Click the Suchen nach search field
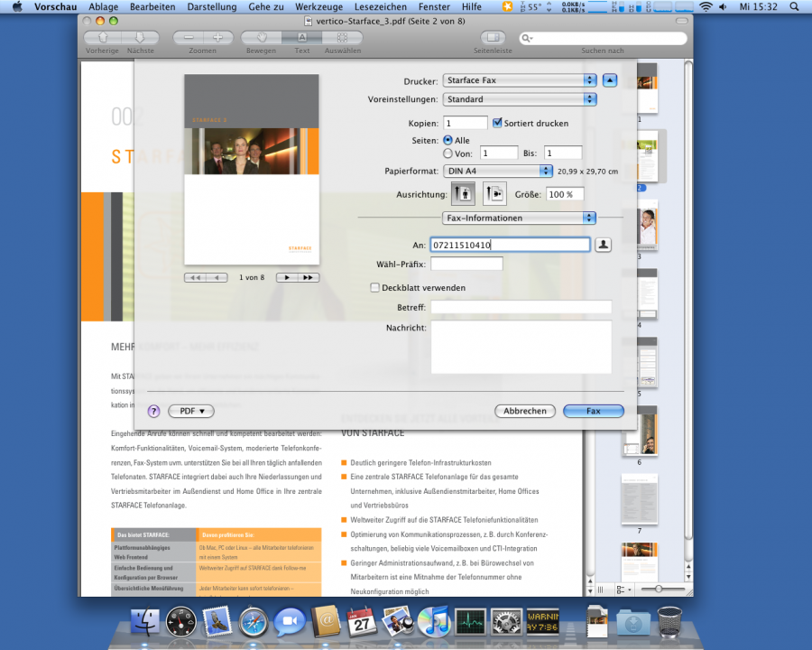The height and width of the screenshot is (650, 812). coord(603,38)
